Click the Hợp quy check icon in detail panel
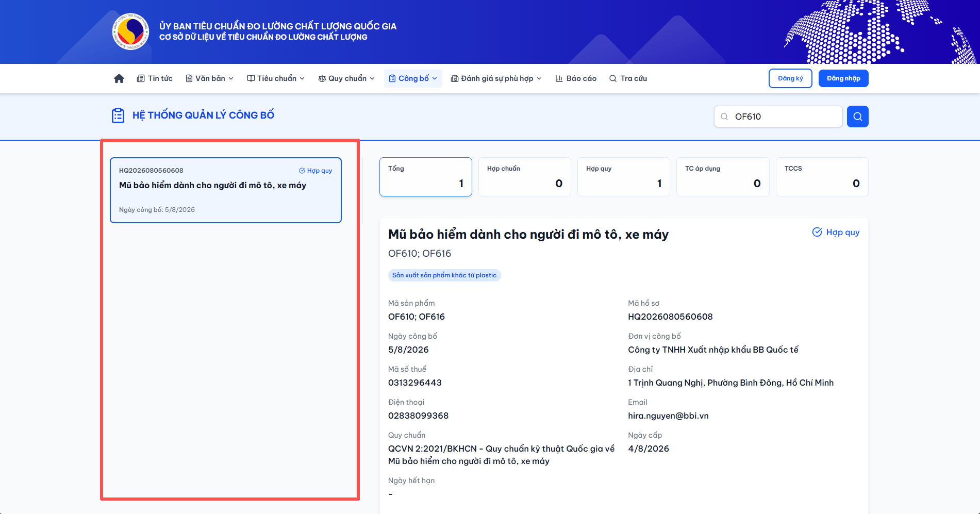 click(x=817, y=232)
